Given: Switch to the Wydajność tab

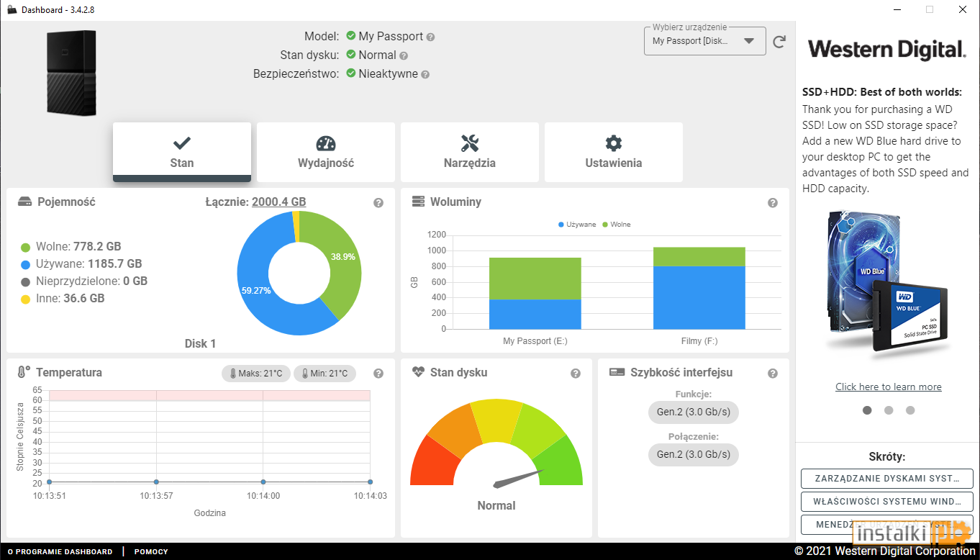Looking at the screenshot, I should pos(326,152).
